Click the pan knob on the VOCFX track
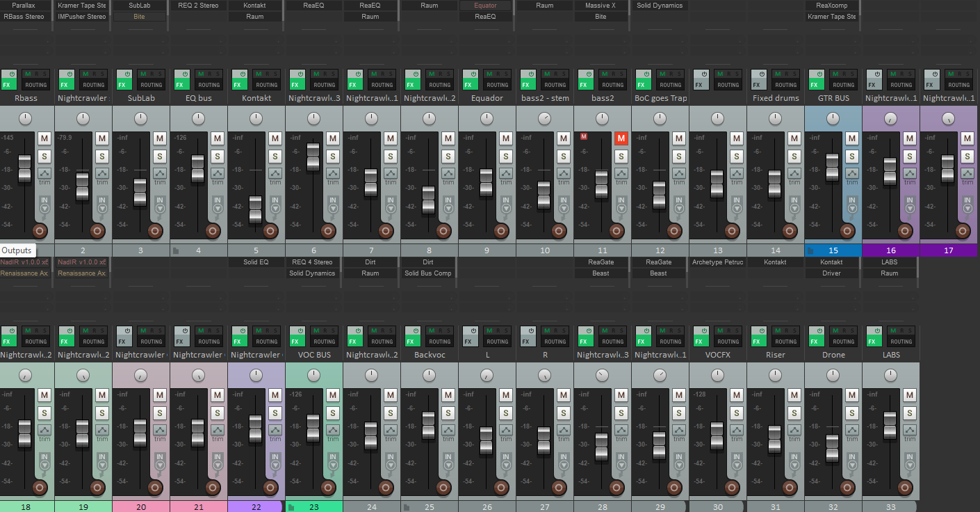 click(x=717, y=376)
